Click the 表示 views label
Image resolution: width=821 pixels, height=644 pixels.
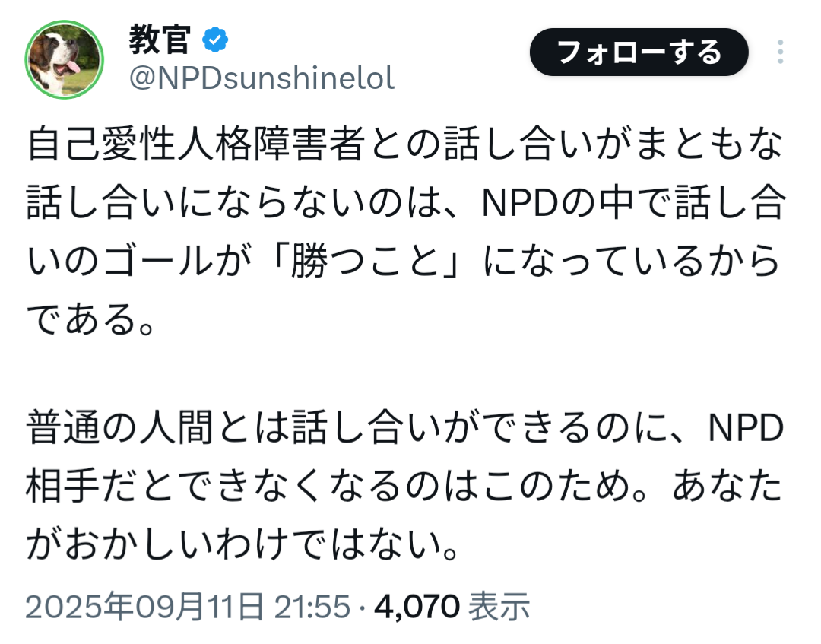tap(498, 607)
